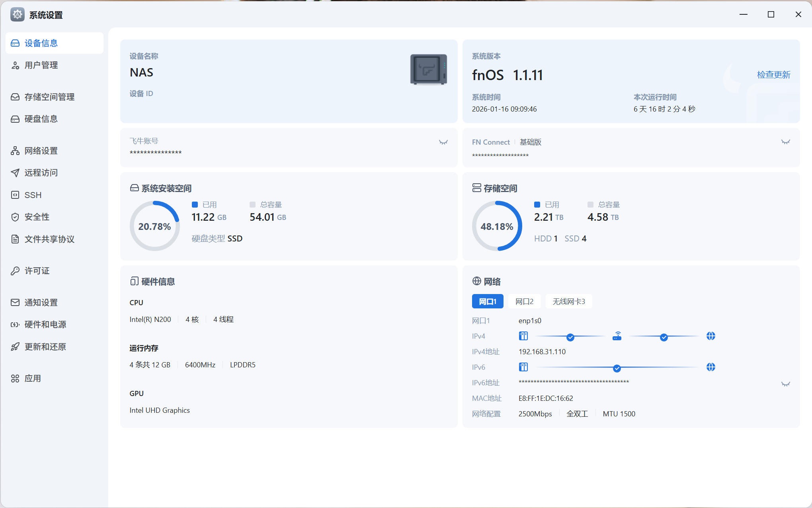Click the 远程访问 paper plane icon

pos(15,173)
